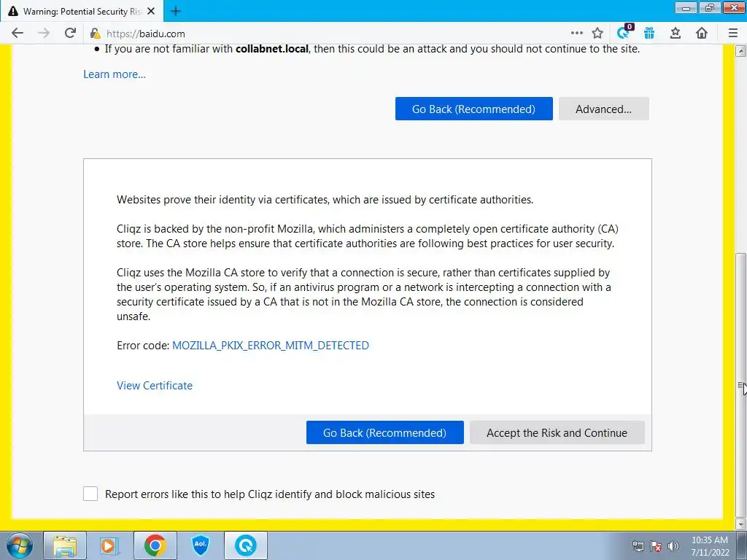Screen dimensions: 747x560
Task: Open the Windows Start menu
Action: [19, 545]
